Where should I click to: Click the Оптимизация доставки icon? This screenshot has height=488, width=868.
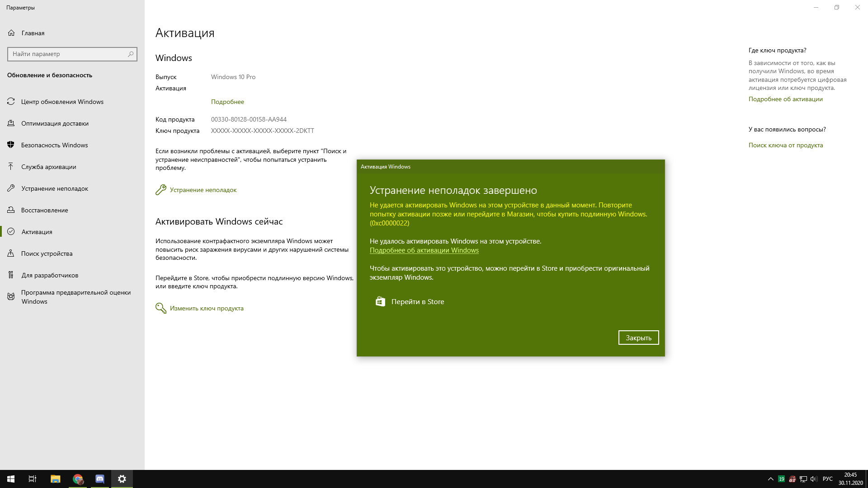(x=11, y=123)
